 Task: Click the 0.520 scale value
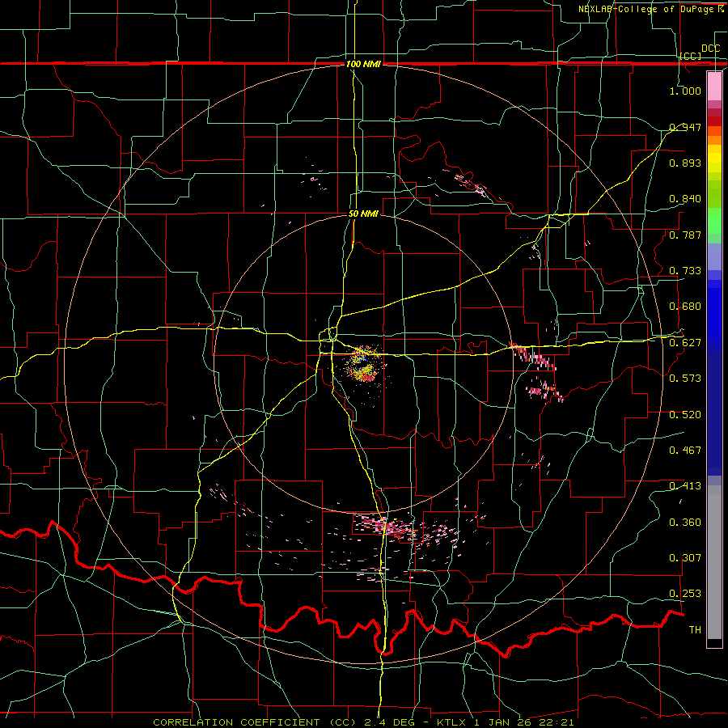pos(685,415)
